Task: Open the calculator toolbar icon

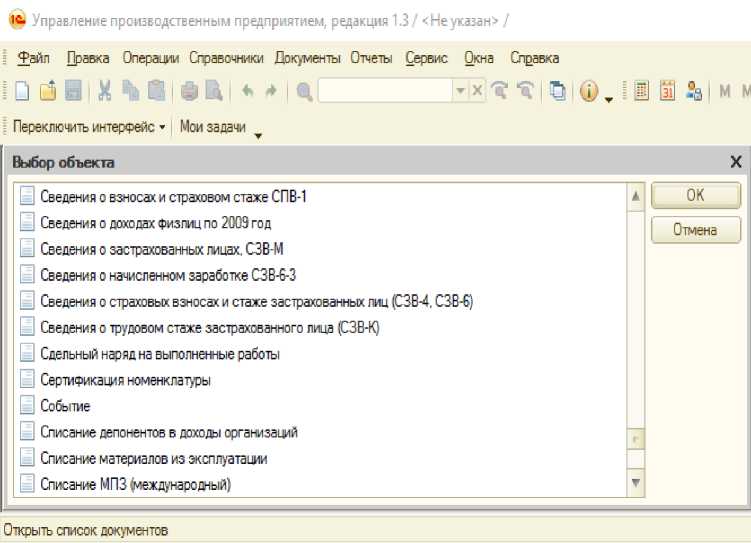Action: click(642, 91)
